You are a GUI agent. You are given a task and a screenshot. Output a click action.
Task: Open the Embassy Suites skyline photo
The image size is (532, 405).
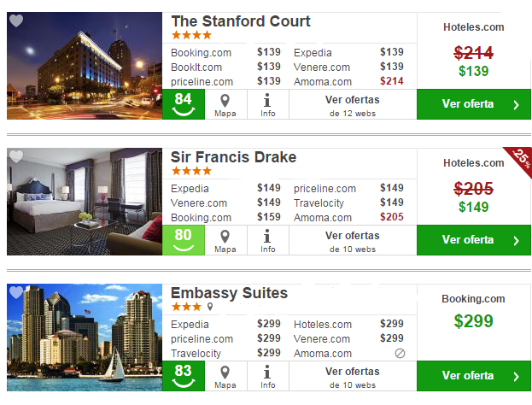click(85, 337)
